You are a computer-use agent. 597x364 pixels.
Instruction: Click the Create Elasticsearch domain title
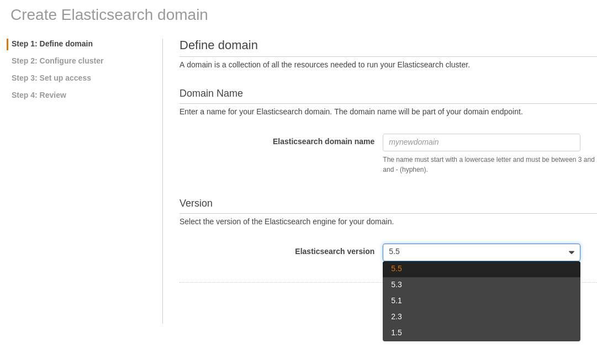coord(109,15)
